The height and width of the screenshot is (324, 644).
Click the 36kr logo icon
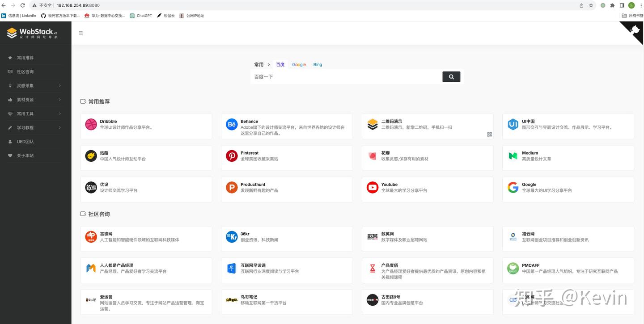(232, 237)
